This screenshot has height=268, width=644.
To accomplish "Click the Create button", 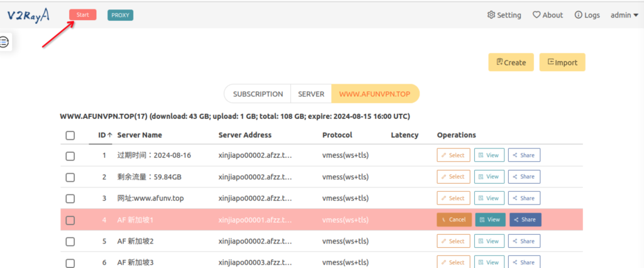I will (x=511, y=62).
